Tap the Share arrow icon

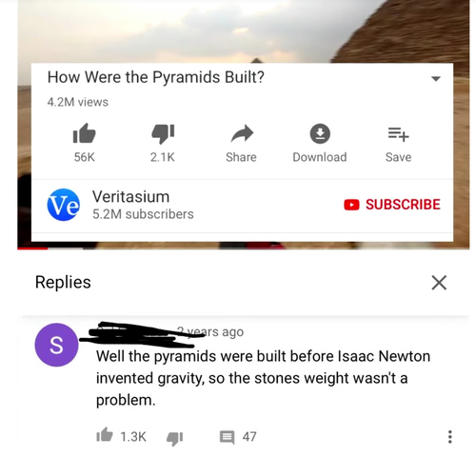point(242,133)
